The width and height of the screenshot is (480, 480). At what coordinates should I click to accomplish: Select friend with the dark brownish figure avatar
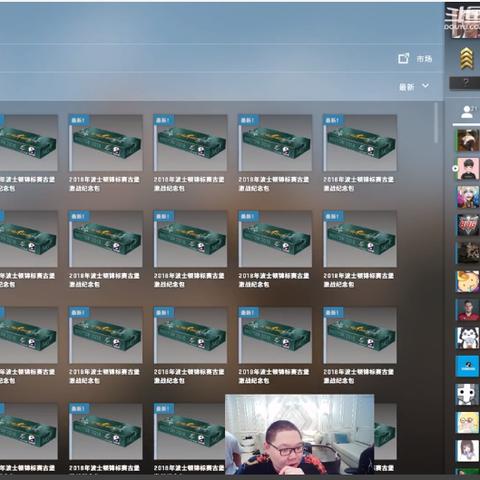point(468,253)
